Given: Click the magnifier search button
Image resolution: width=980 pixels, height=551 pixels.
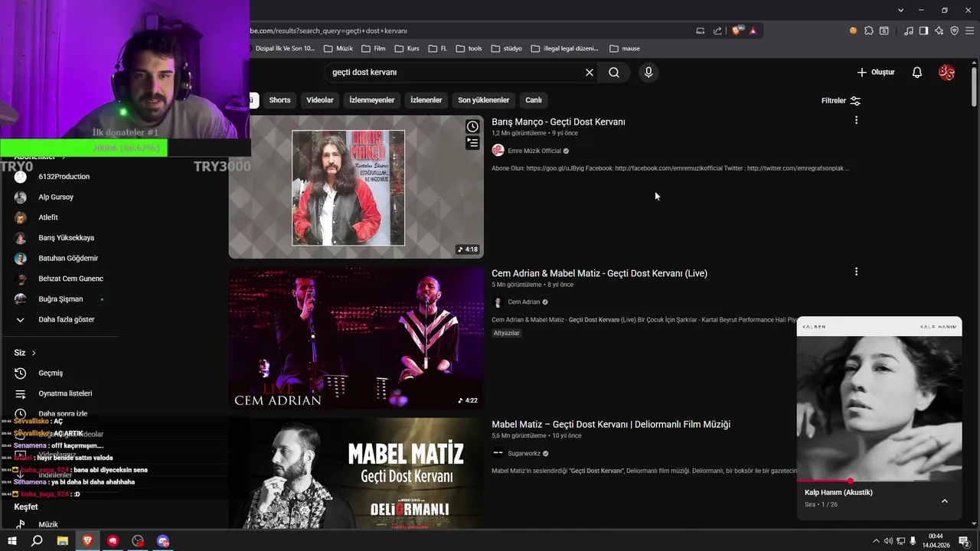Looking at the screenshot, I should coord(614,72).
